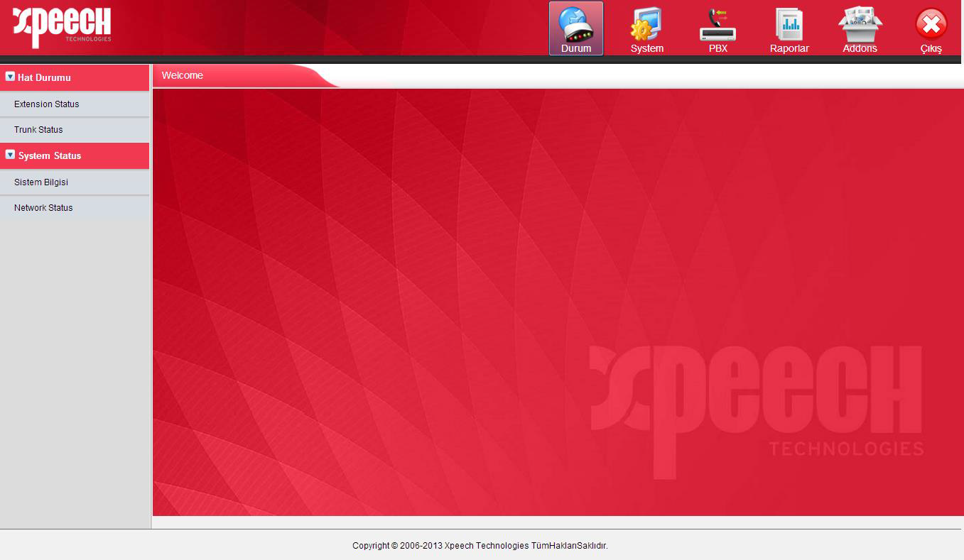Collapse System Status using its arrow
964x560 pixels.
(10, 155)
